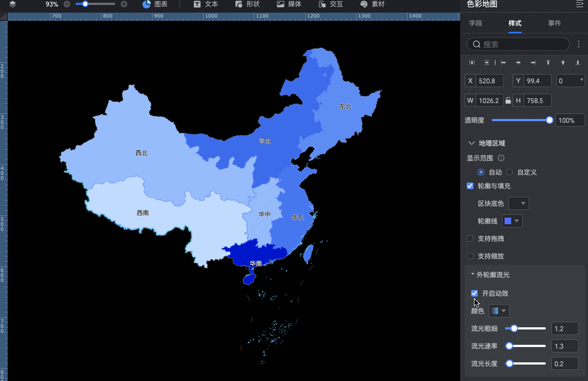Edit the H height field

click(532, 100)
